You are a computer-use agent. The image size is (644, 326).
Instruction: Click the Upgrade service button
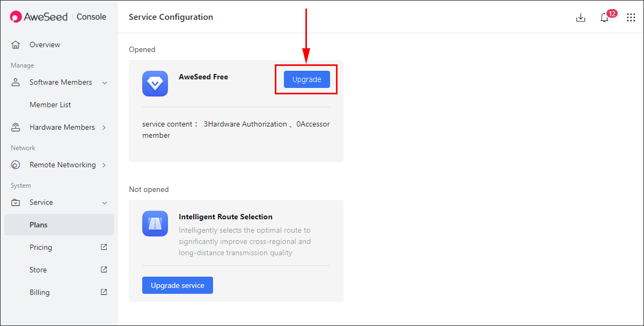178,285
